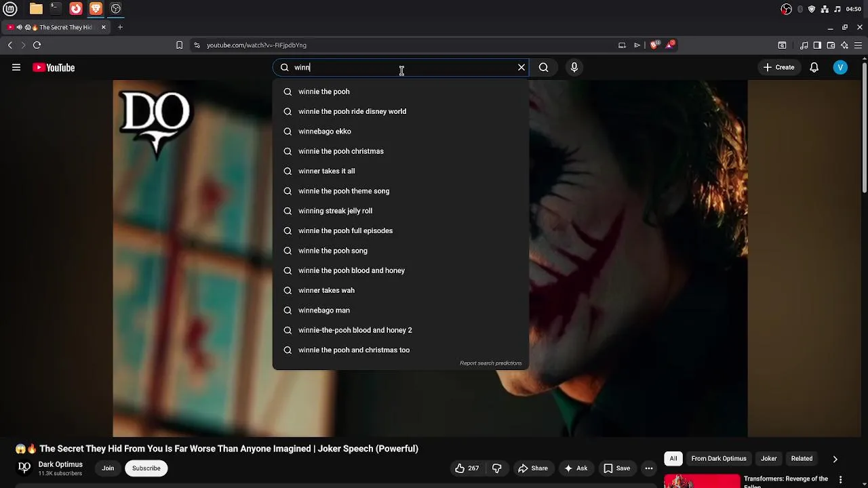868x488 pixels.
Task: Share the video
Action: [533, 468]
